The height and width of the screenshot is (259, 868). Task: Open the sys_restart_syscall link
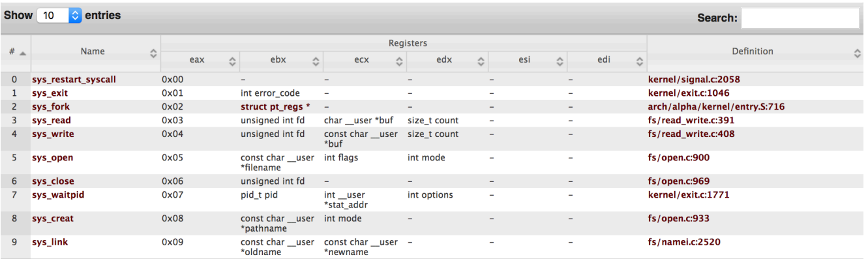pyautogui.click(x=74, y=80)
